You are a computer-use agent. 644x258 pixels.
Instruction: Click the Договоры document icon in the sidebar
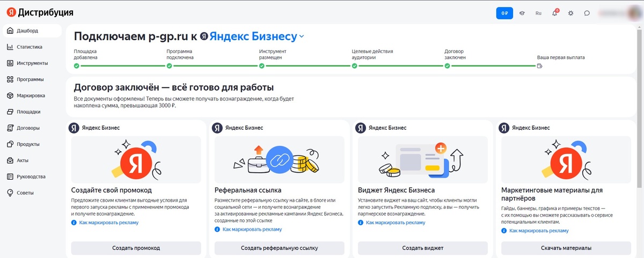[x=10, y=128]
